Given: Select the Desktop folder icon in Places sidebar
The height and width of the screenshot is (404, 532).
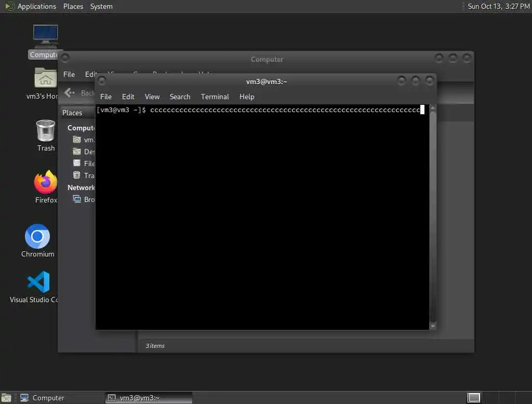Looking at the screenshot, I should click(77, 152).
